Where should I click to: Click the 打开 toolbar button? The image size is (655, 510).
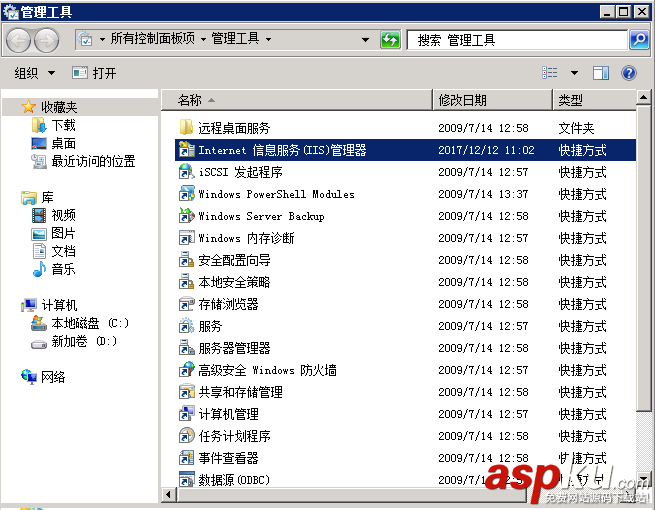pos(95,73)
